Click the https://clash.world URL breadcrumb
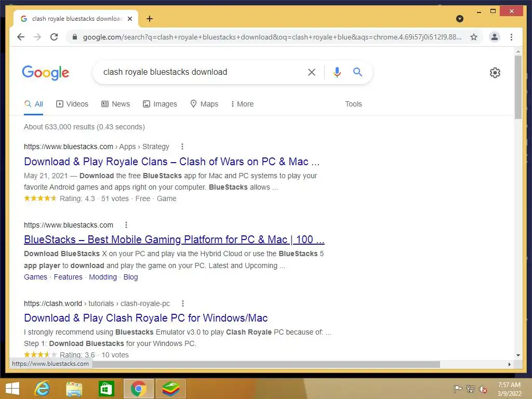Viewport: 532px width, 399px height. [97, 303]
